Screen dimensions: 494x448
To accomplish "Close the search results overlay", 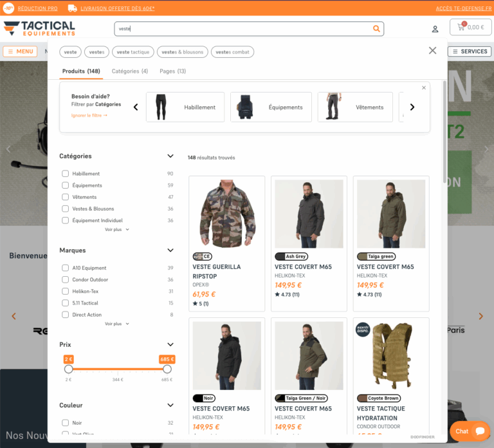I will pos(432,50).
